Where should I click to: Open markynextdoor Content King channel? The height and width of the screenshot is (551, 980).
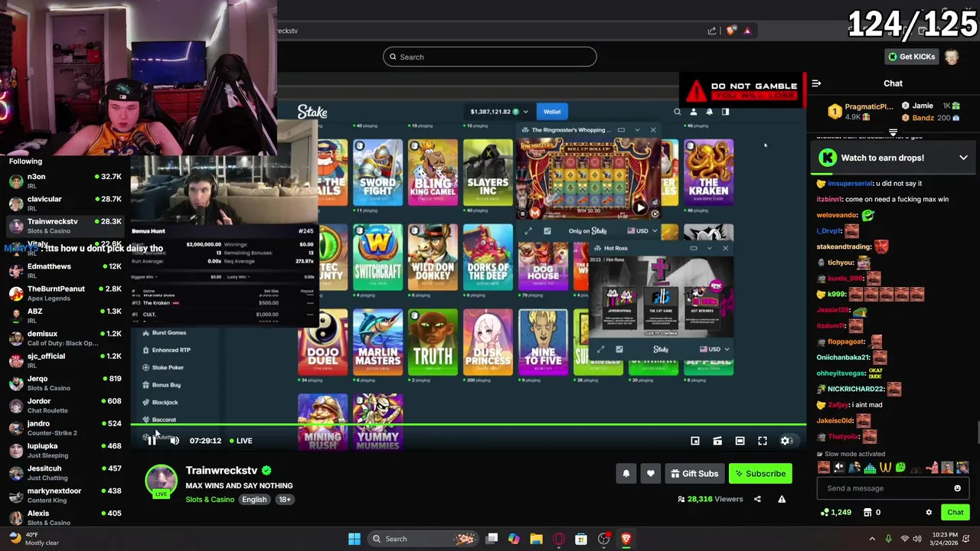coord(65,495)
